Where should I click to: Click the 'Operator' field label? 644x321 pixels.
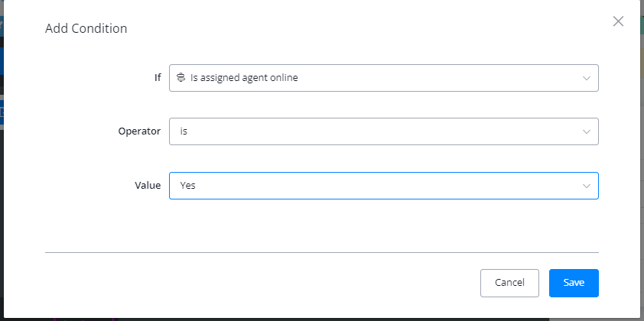(139, 131)
